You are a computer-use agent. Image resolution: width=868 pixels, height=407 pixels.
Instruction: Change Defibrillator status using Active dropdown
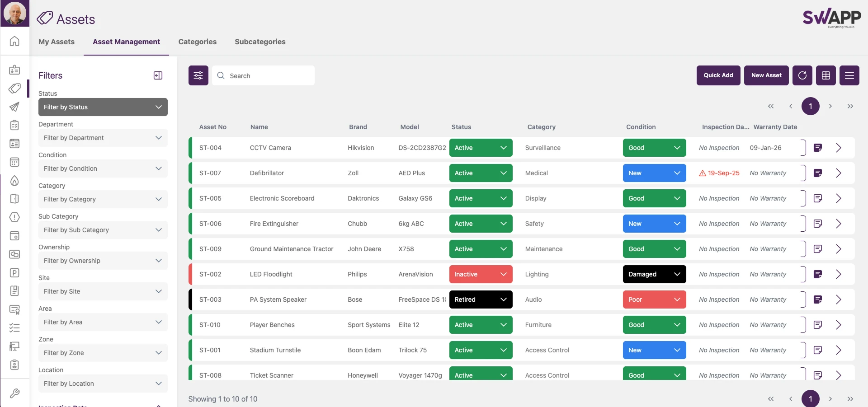click(x=481, y=173)
